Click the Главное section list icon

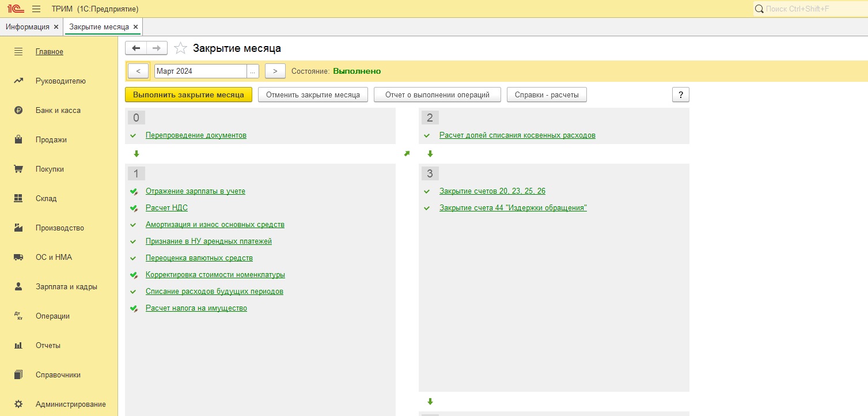18,52
